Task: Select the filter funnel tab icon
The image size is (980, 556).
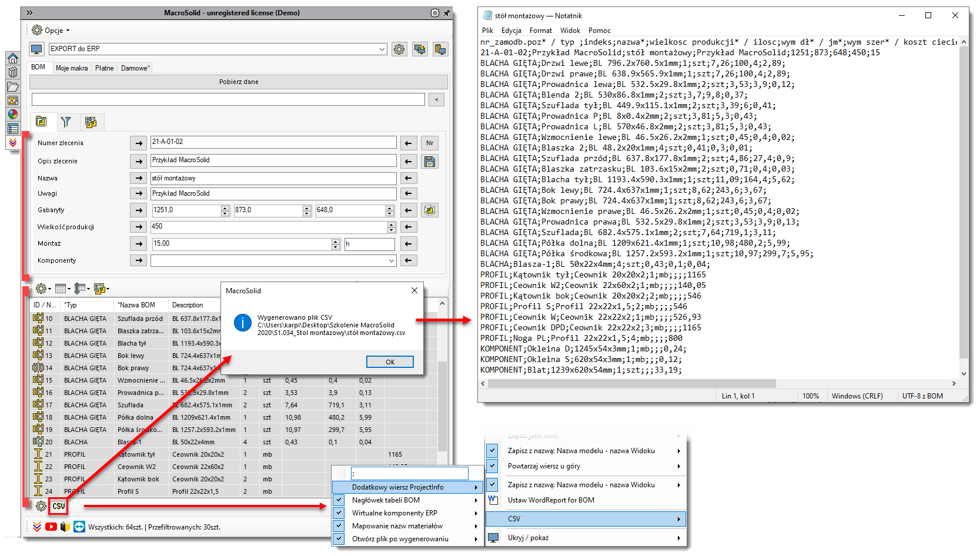Action: [x=66, y=122]
